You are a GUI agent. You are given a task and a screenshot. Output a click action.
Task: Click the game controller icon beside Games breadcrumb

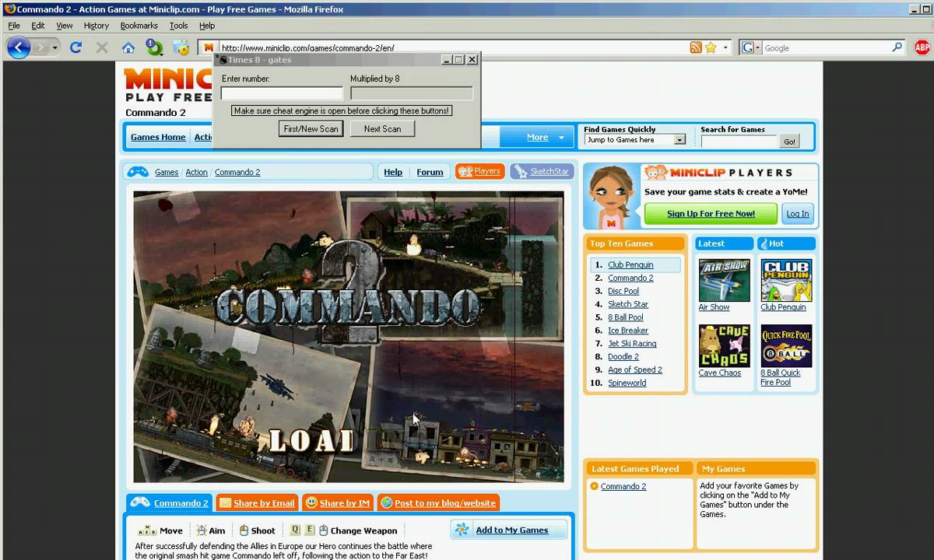tap(139, 172)
